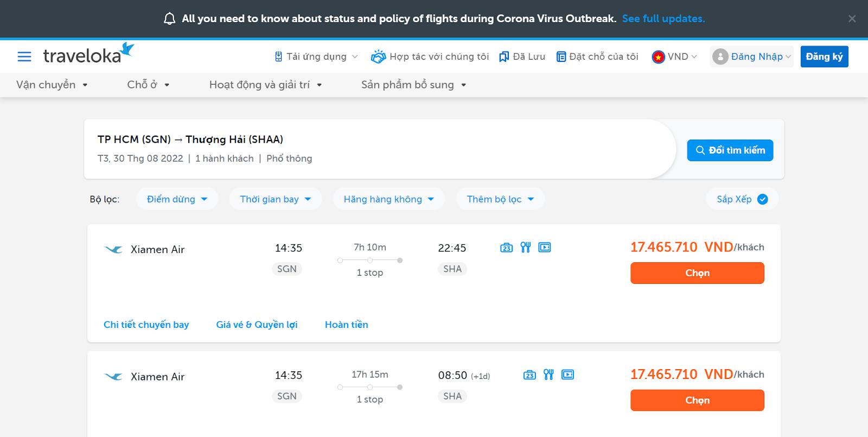Click meal icon on first flight result

click(525, 248)
